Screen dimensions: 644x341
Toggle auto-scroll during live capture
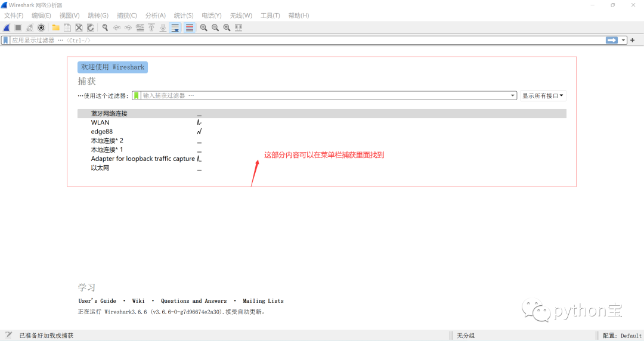click(175, 27)
